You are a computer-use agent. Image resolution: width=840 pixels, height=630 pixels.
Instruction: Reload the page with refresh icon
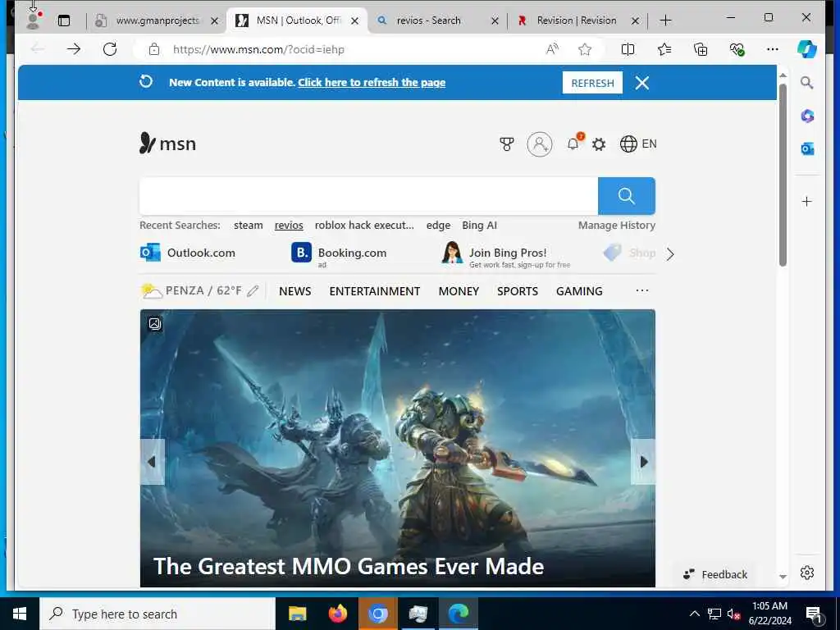click(x=110, y=49)
